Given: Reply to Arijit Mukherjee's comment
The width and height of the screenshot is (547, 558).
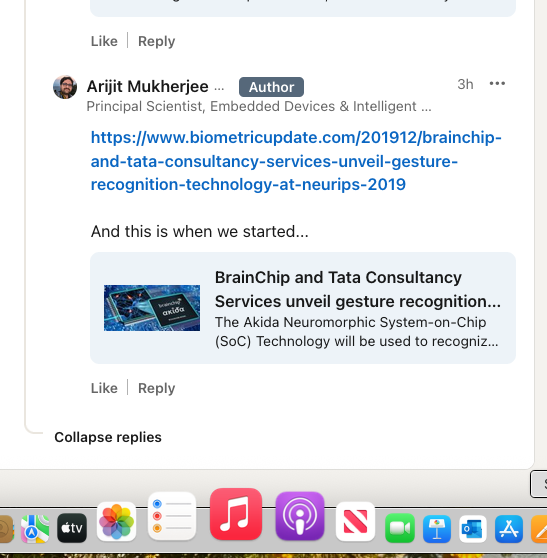Looking at the screenshot, I should [x=157, y=388].
